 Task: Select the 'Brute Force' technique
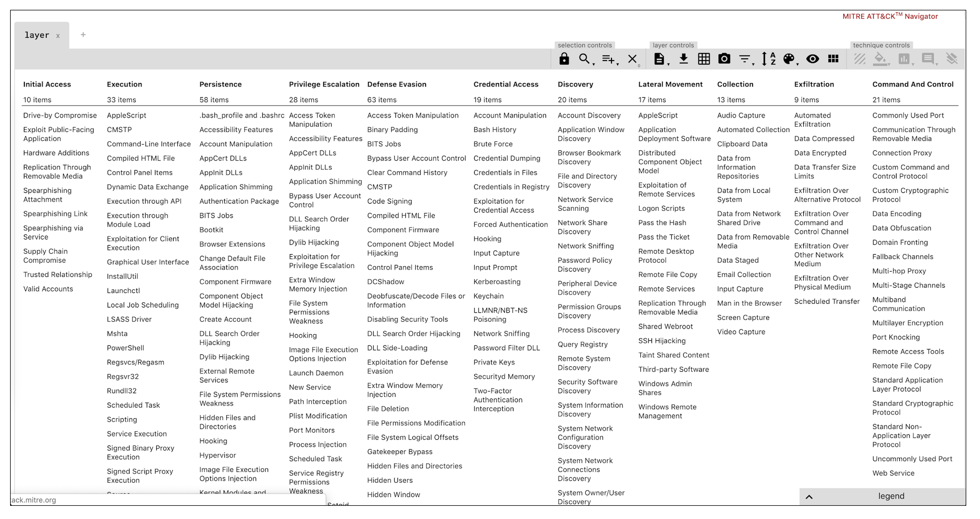coord(493,144)
